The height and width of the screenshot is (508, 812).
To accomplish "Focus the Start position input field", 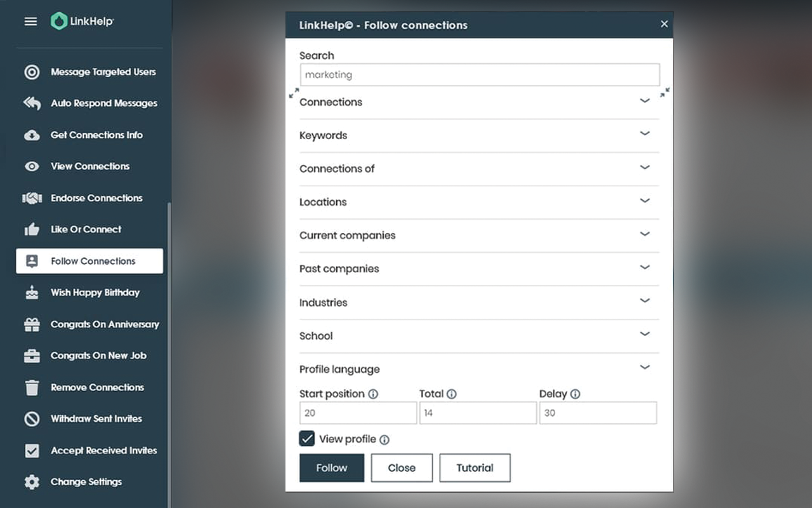I will tap(358, 413).
